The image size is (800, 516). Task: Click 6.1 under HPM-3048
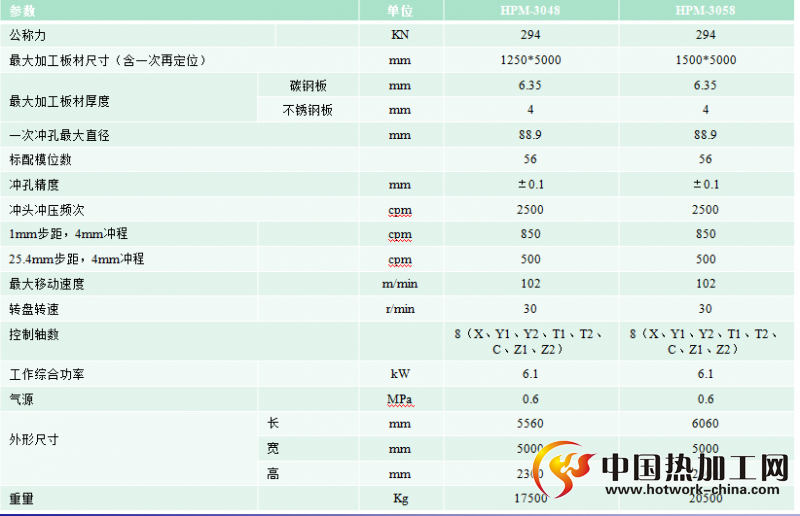pos(530,374)
